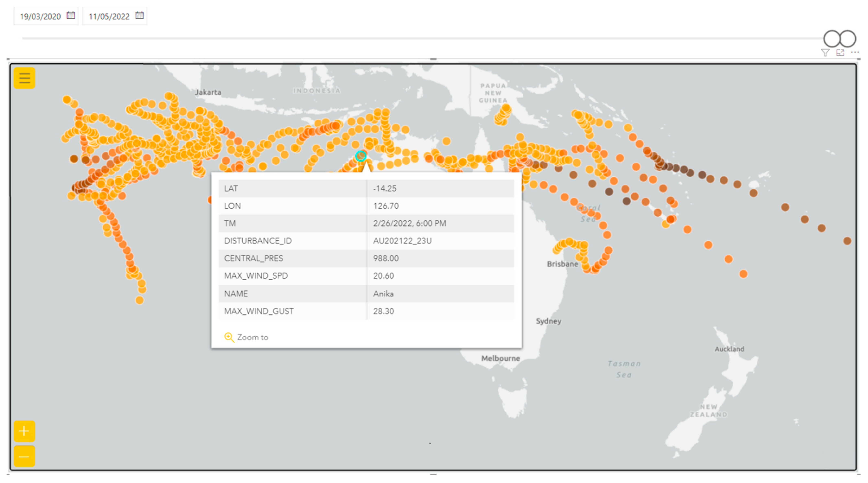Click the Zoom to link

(252, 337)
